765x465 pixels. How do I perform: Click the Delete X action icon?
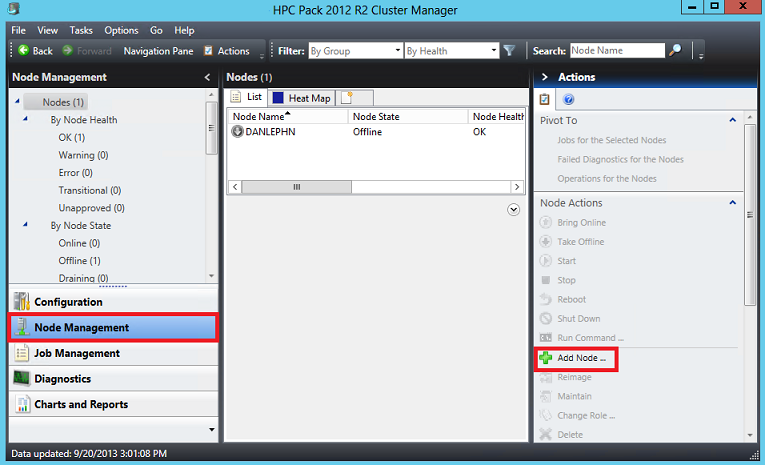(x=545, y=434)
